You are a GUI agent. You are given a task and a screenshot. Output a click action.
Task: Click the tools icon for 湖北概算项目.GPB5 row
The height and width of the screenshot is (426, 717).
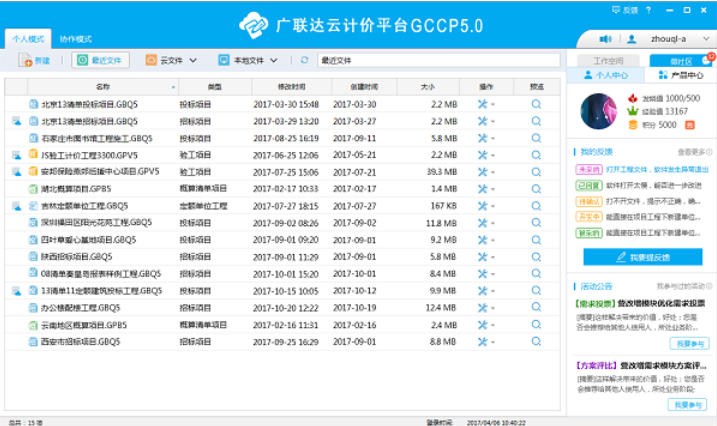[483, 188]
